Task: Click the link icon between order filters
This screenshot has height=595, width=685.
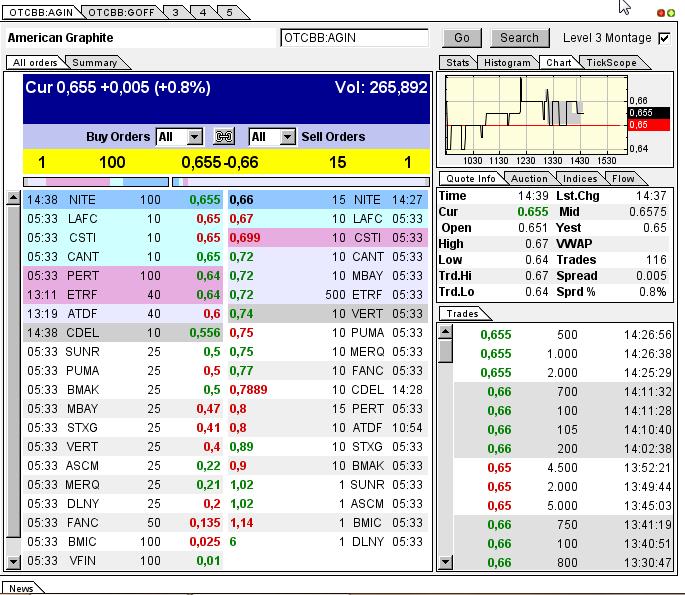Action: [224, 137]
